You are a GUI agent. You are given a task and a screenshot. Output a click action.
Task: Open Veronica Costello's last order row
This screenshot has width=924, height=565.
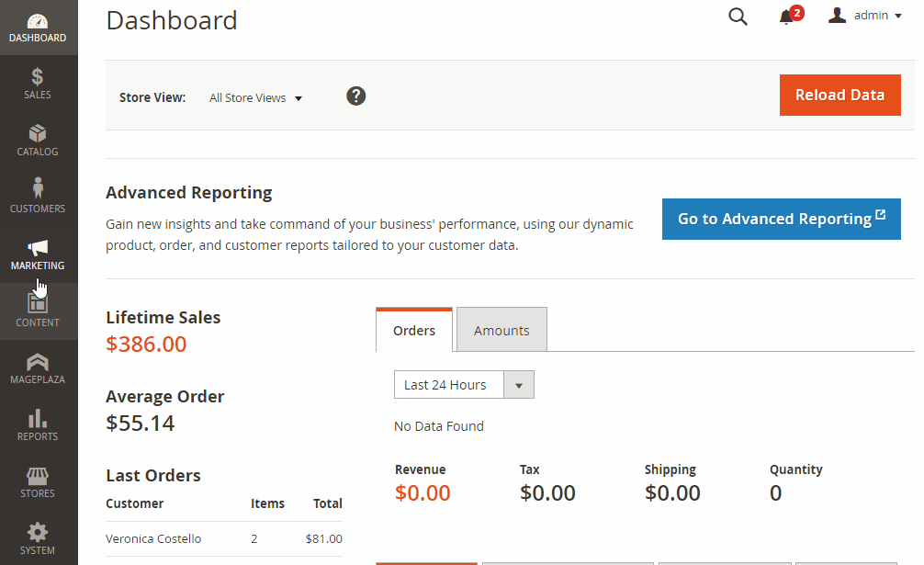click(x=223, y=539)
